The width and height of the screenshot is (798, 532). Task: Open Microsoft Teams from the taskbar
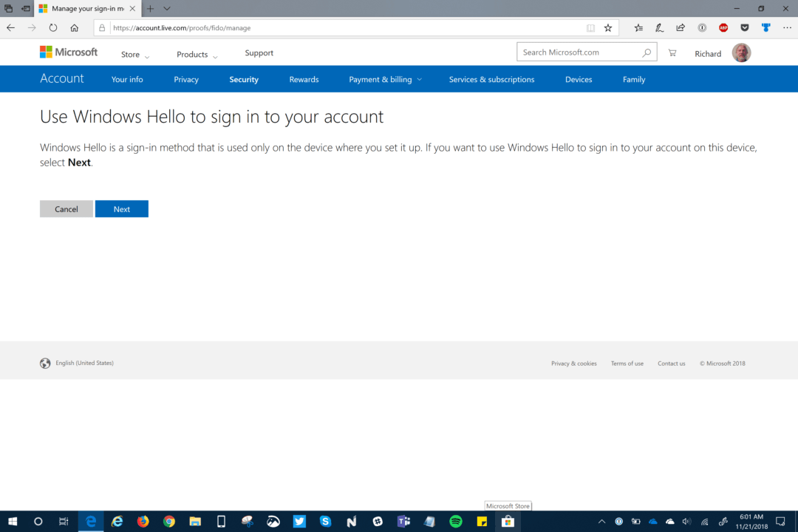404,521
